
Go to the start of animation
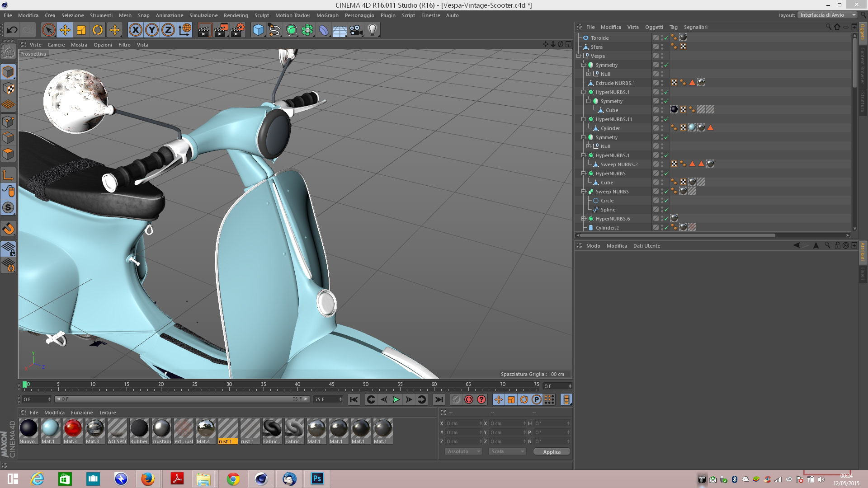click(x=354, y=399)
